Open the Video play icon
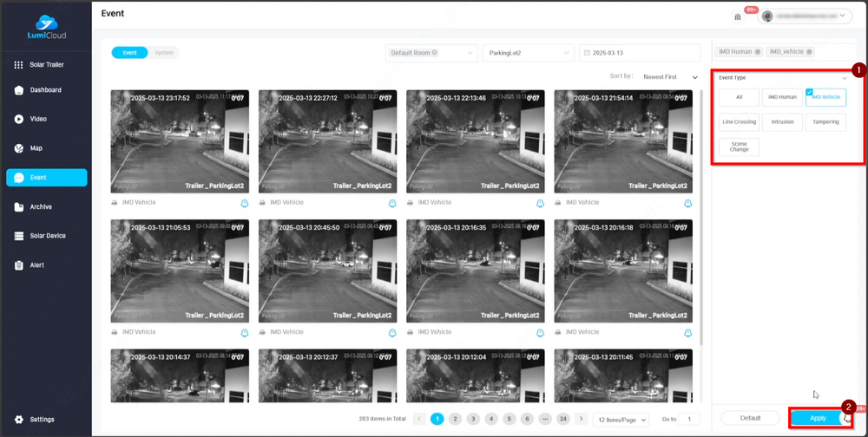 pos(18,119)
